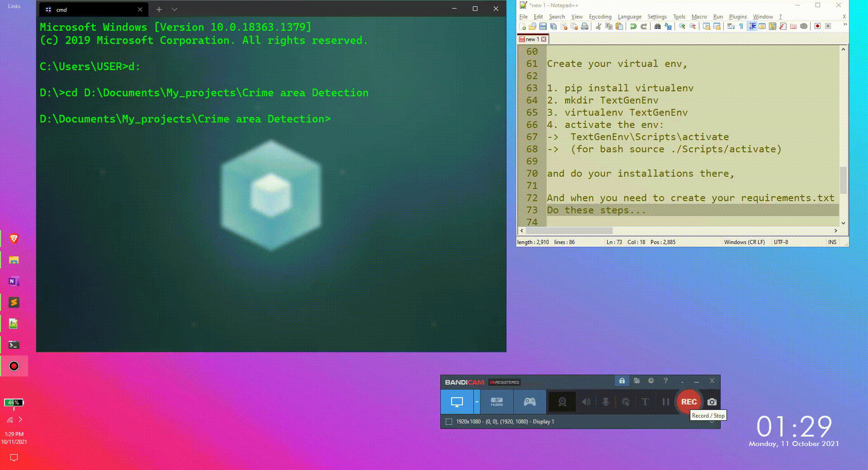Select Bandicam HDMI device recording mode

[497, 402]
